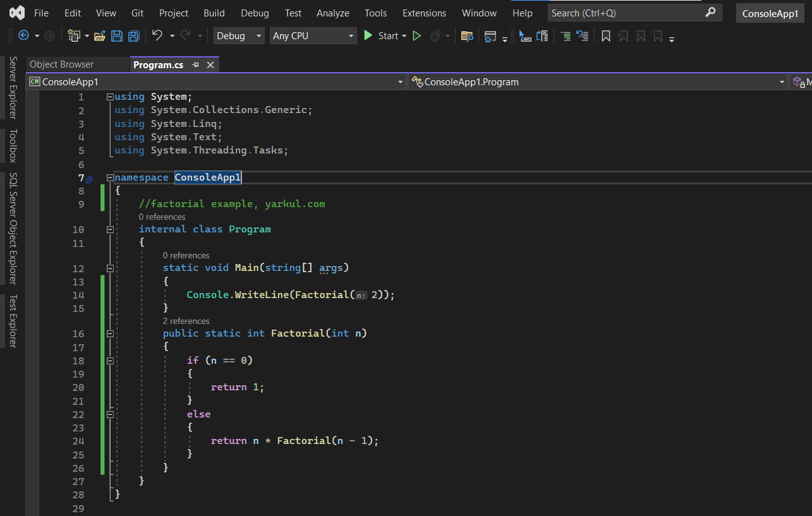Click the Find in Files icon
812x516 pixels.
pyautogui.click(x=467, y=36)
